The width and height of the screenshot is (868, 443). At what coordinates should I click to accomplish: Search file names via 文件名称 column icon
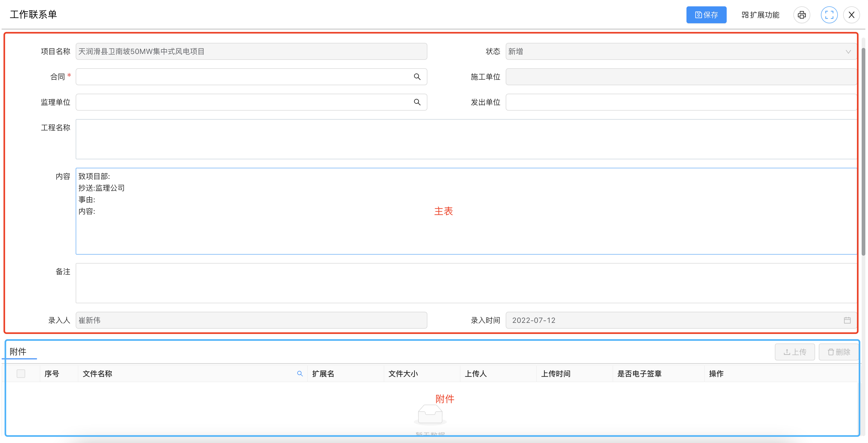300,374
